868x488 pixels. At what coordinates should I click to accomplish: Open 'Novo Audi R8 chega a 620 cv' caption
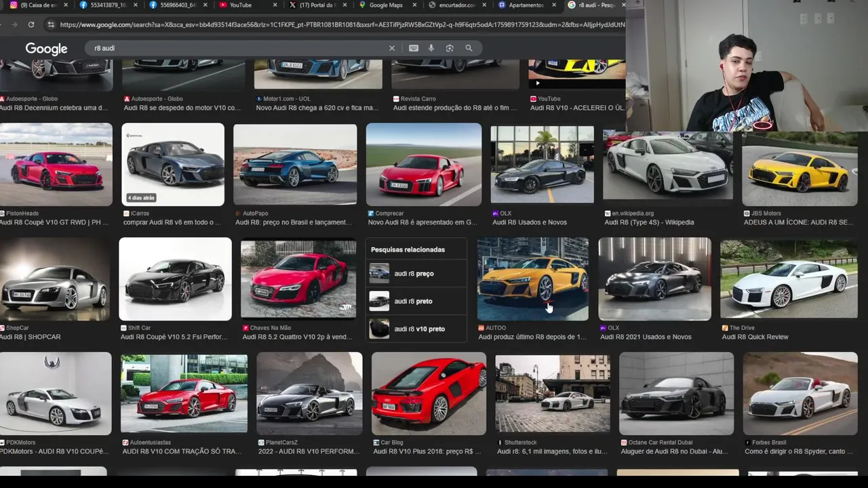(x=317, y=108)
